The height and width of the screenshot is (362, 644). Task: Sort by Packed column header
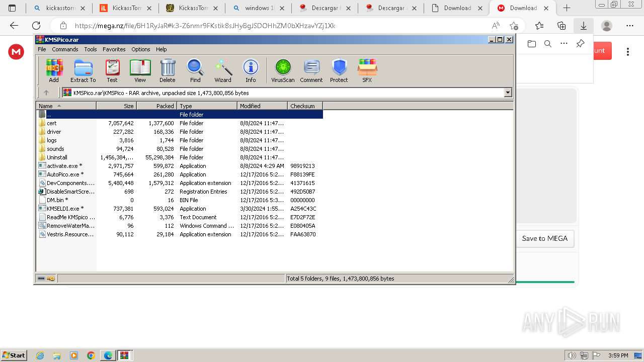tap(156, 106)
